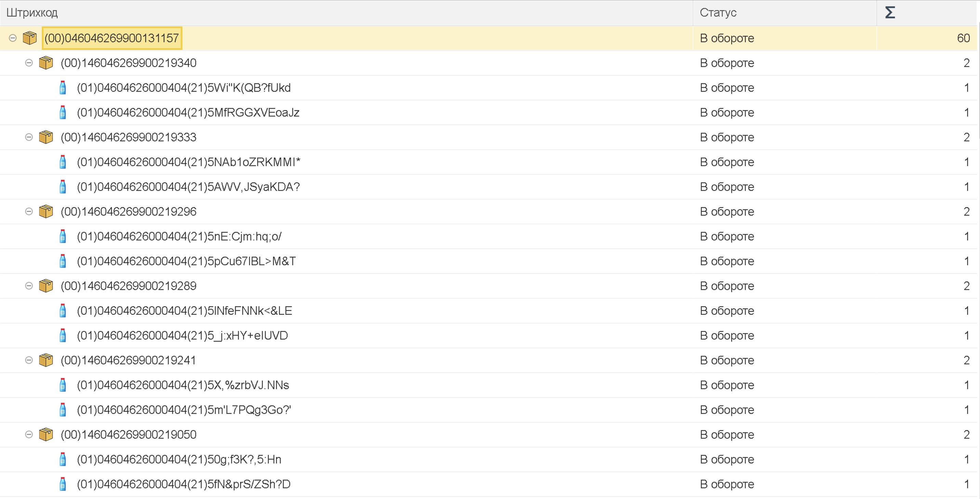
Task: Click bottle icon of code 5MfRGGXVEoaJz
Action: pos(63,112)
